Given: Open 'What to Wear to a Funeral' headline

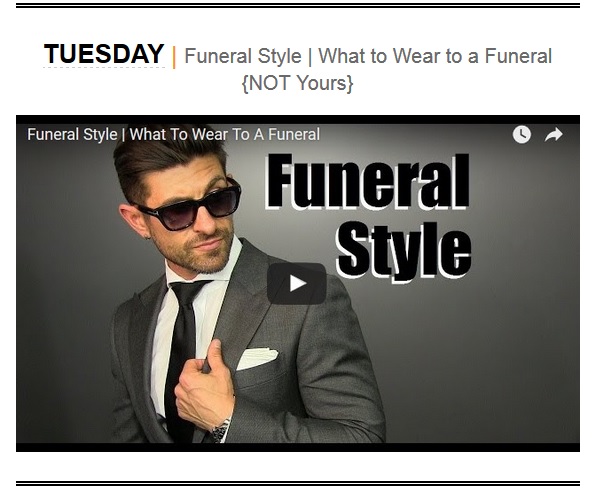Looking at the screenshot, I should [435, 56].
